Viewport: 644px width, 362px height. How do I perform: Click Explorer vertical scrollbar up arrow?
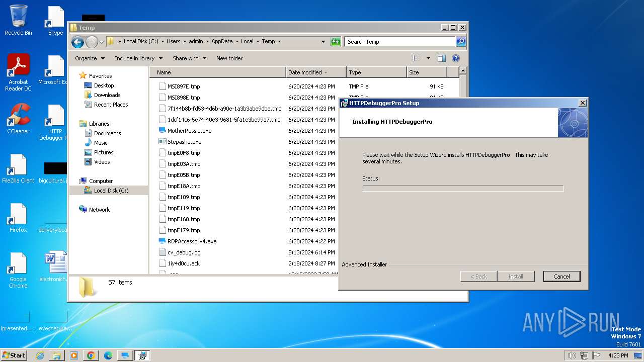463,71
